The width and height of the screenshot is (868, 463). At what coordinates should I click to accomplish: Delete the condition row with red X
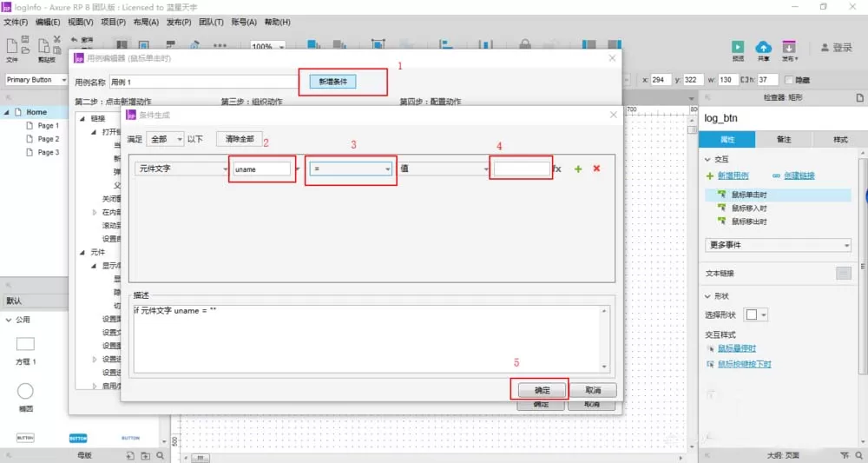[596, 169]
